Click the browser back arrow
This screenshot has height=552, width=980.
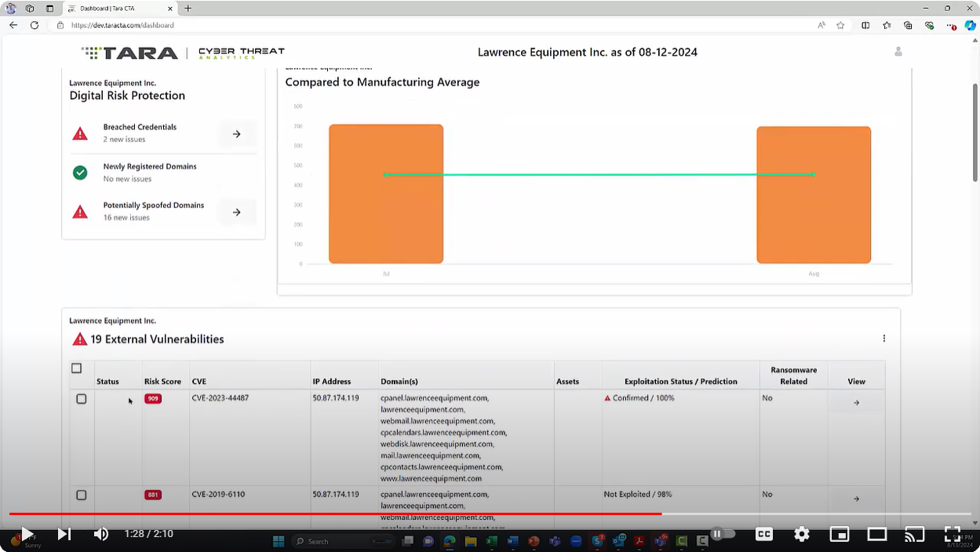[13, 25]
